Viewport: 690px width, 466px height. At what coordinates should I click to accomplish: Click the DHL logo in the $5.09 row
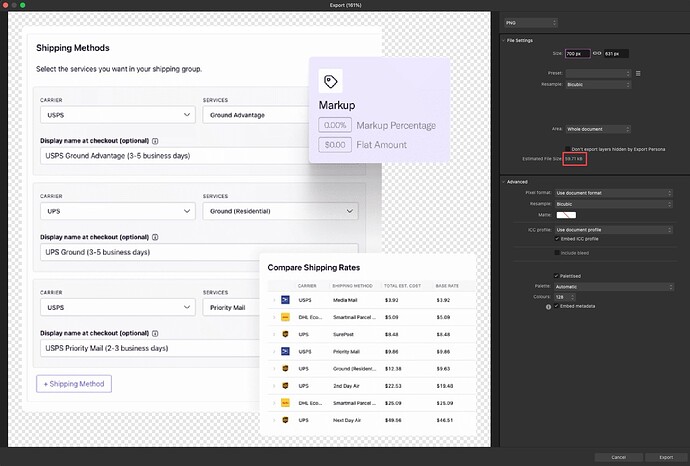(285, 317)
